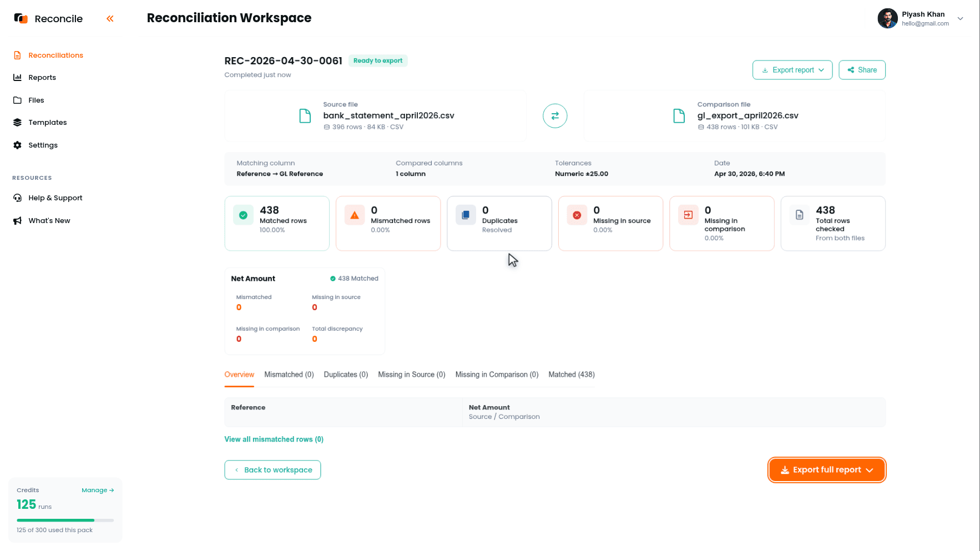This screenshot has width=980, height=551.
Task: Switch to the Matched (438) tab
Action: coord(572,375)
